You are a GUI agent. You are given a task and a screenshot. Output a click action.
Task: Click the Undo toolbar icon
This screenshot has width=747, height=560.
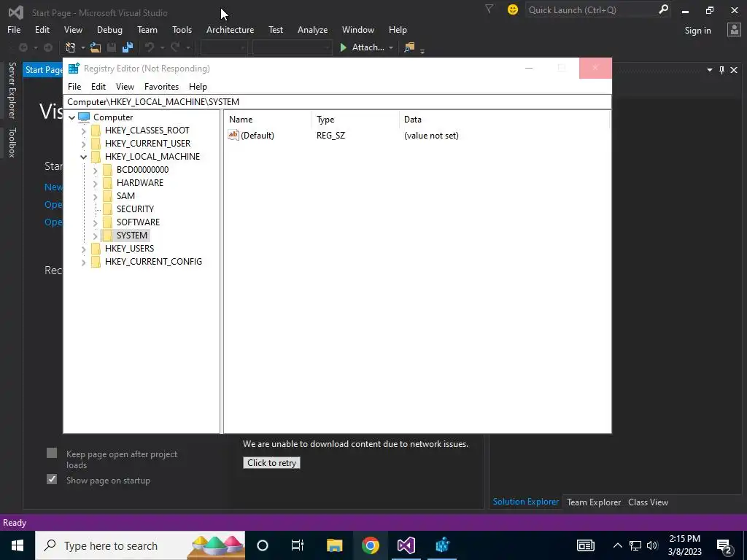[150, 47]
